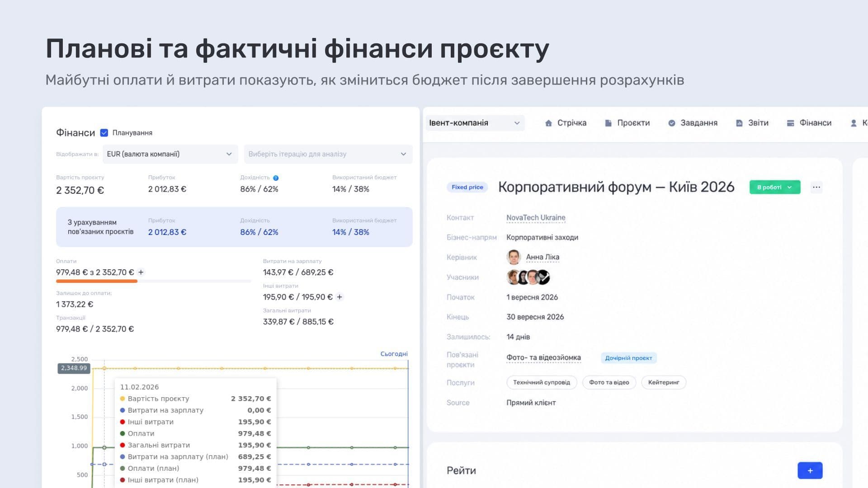
Task: Click the 2 352,70 € project cost value
Action: click(x=80, y=190)
